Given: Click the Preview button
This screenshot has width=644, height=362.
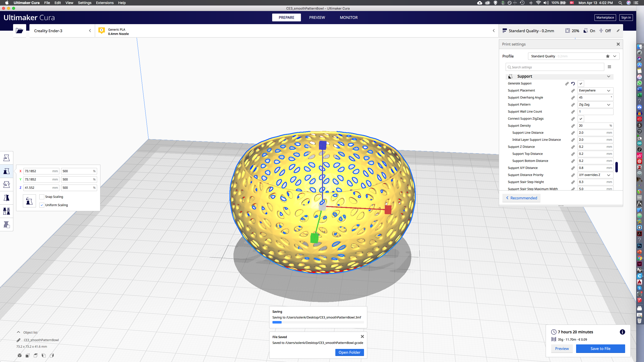Looking at the screenshot, I should click(x=562, y=349).
